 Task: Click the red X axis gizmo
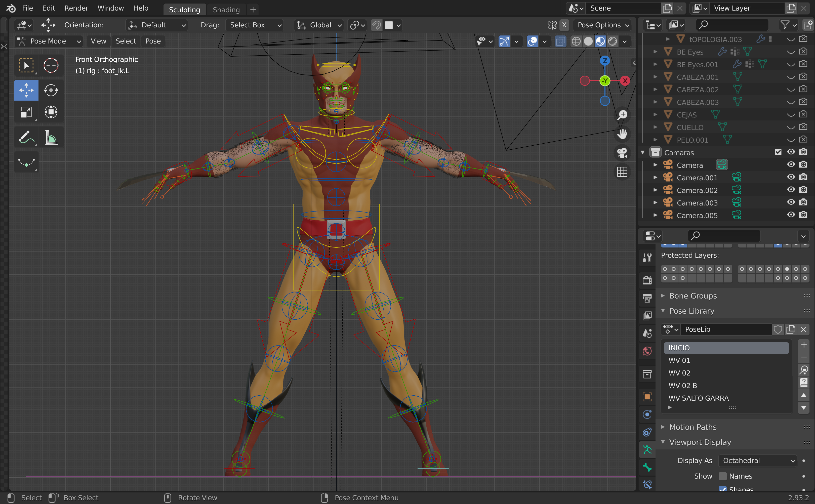pyautogui.click(x=625, y=81)
